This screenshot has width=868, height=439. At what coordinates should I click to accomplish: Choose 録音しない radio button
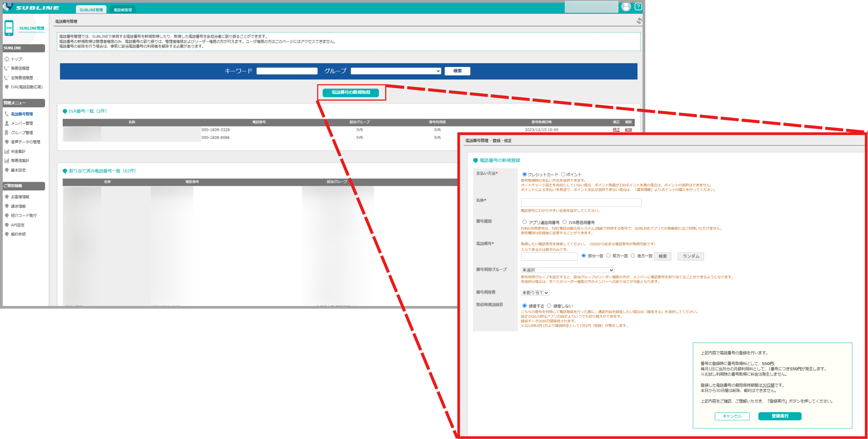pyautogui.click(x=549, y=306)
